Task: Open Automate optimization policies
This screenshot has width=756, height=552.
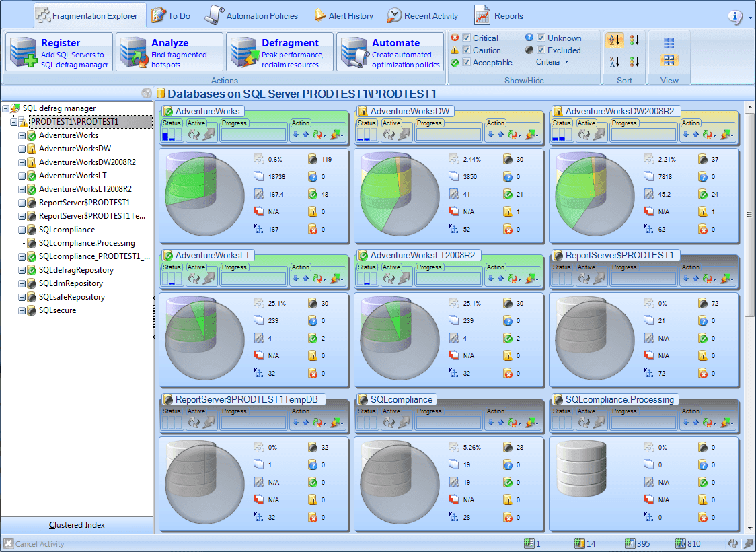Action: click(390, 52)
